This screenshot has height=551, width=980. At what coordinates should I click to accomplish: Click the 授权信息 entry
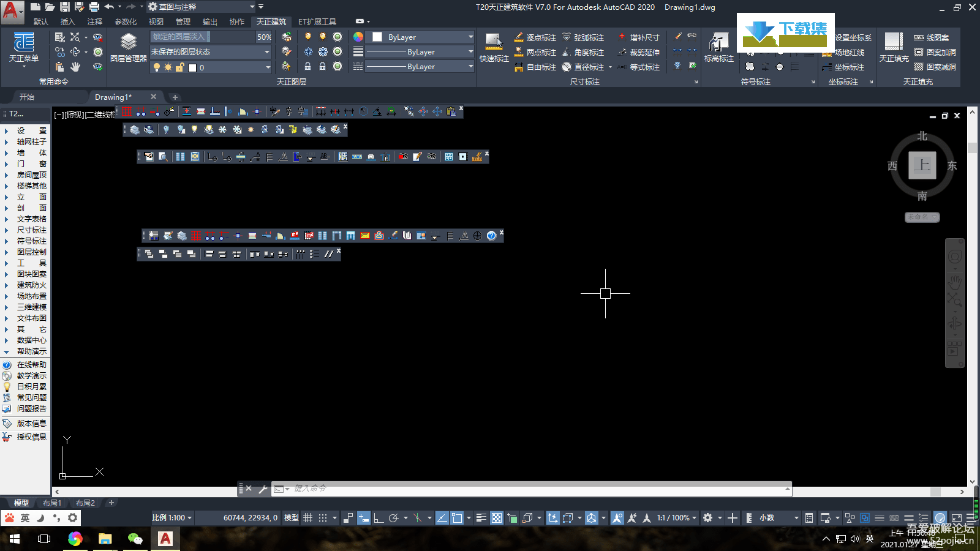pos(24,437)
